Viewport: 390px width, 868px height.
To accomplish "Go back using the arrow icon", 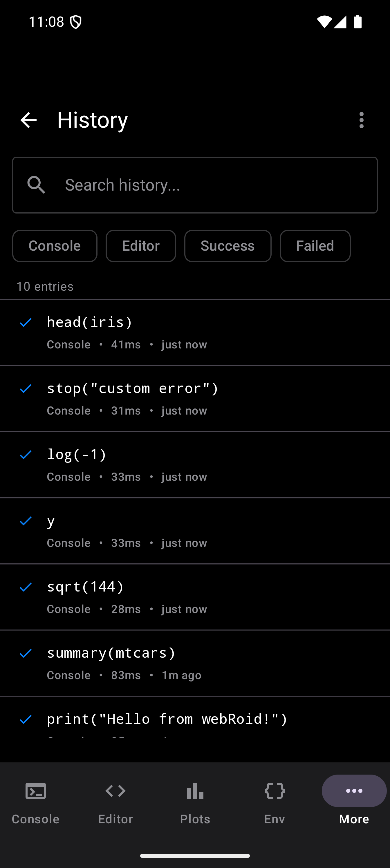I will point(29,120).
